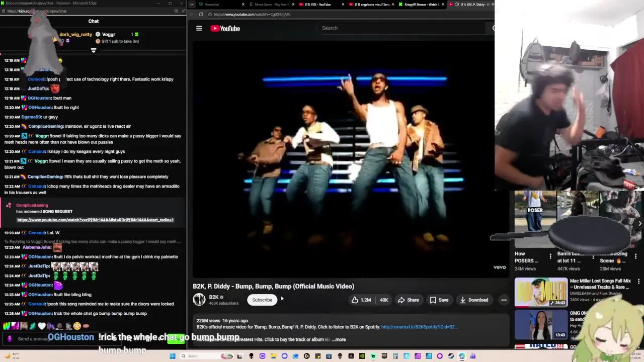The width and height of the screenshot is (644, 362).
Task: Open the 13:43 video thumbnail
Action: point(541,325)
